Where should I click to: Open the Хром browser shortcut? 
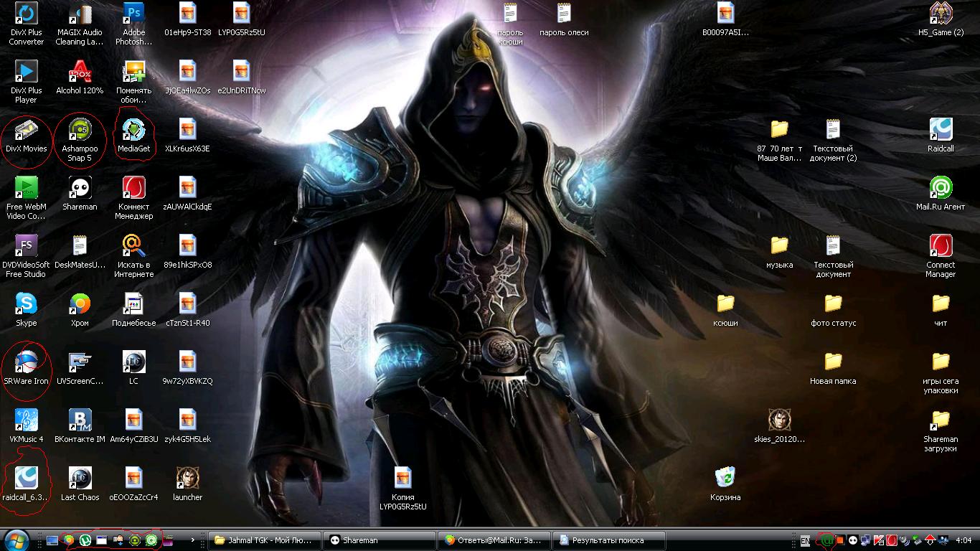click(80, 310)
